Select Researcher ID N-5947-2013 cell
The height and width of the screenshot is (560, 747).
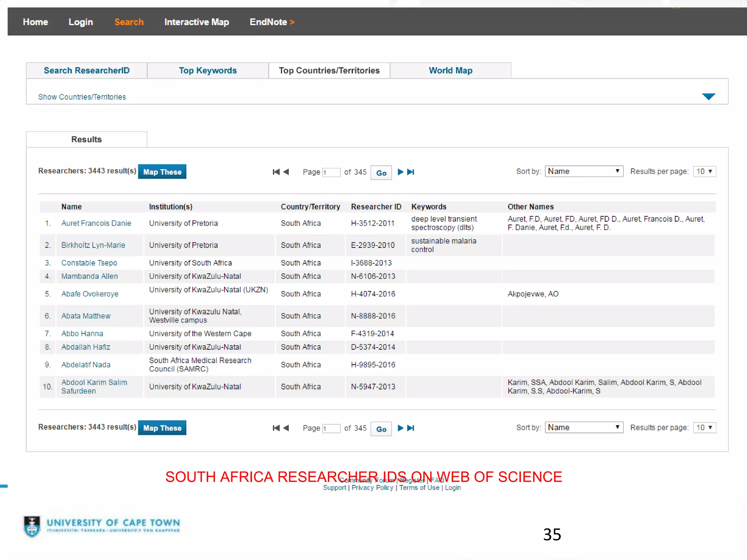(373, 386)
